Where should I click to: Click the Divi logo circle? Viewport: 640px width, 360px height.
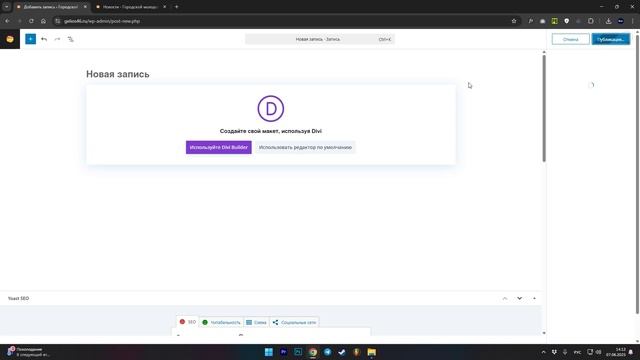[x=271, y=109]
